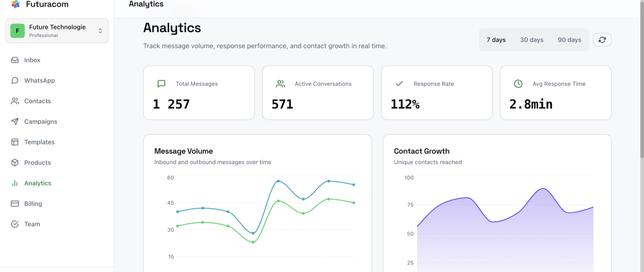This screenshot has height=272, width=644.
Task: Select the Campaigns paper plane icon
Action: point(15,121)
